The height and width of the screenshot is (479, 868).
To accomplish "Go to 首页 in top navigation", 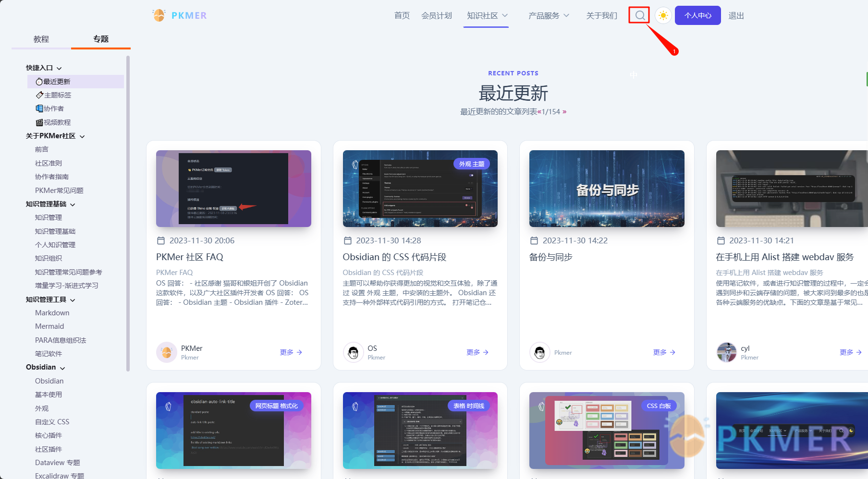I will click(x=402, y=15).
